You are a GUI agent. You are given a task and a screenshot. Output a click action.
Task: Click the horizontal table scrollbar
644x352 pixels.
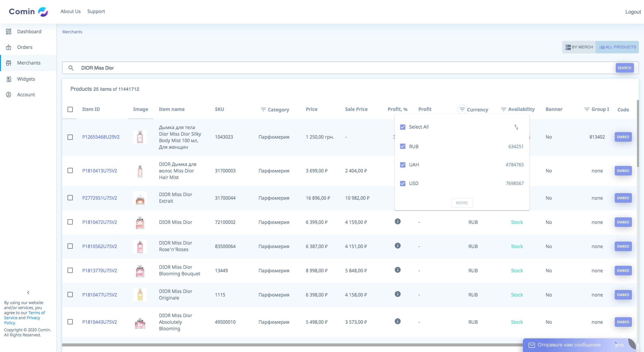pos(292,345)
